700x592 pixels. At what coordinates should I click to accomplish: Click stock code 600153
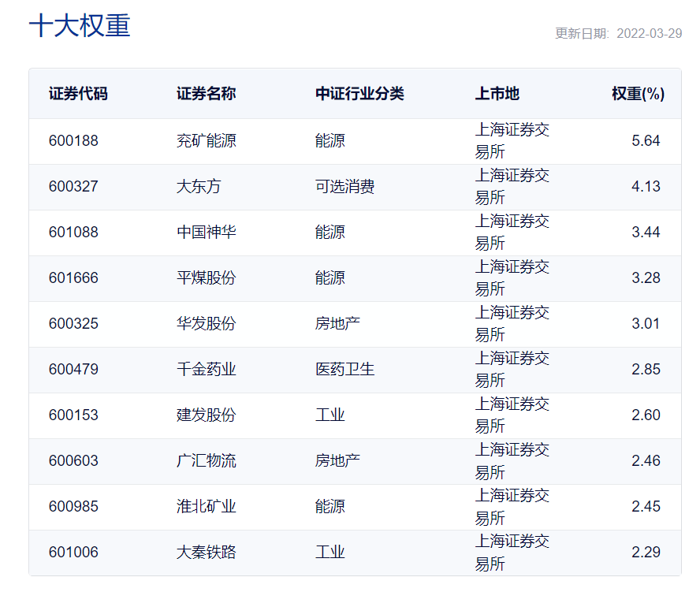point(73,415)
